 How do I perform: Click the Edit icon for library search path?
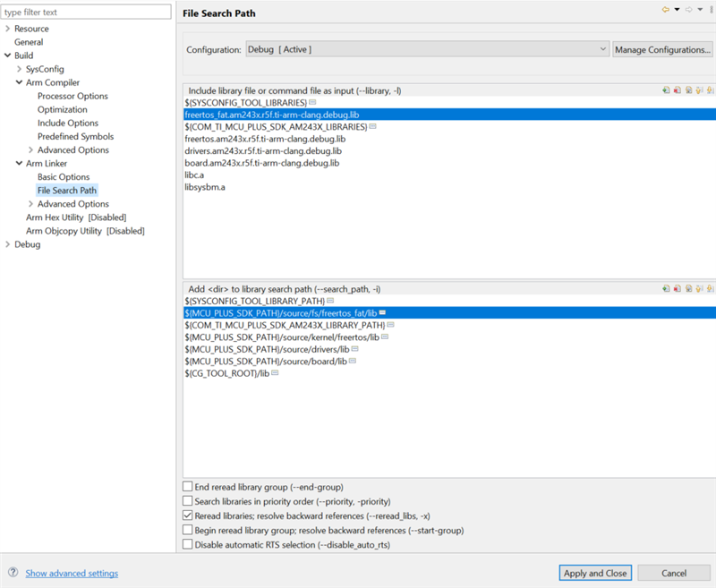[x=688, y=288]
